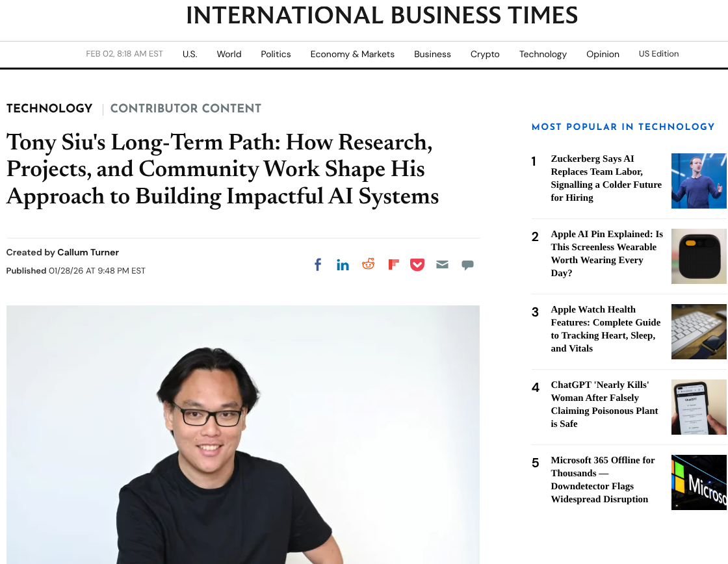
Task: Click the Zuckerberg article thumbnail
Action: click(x=699, y=181)
